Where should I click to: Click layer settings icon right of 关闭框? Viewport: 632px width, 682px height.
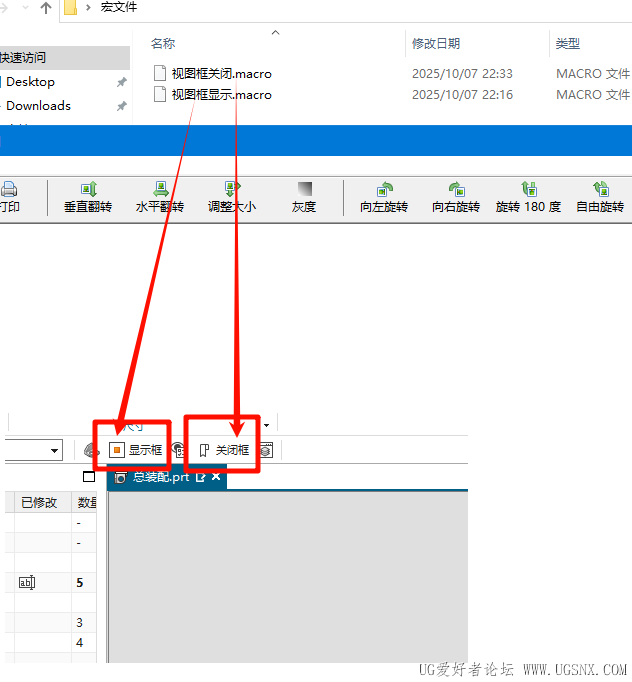267,450
